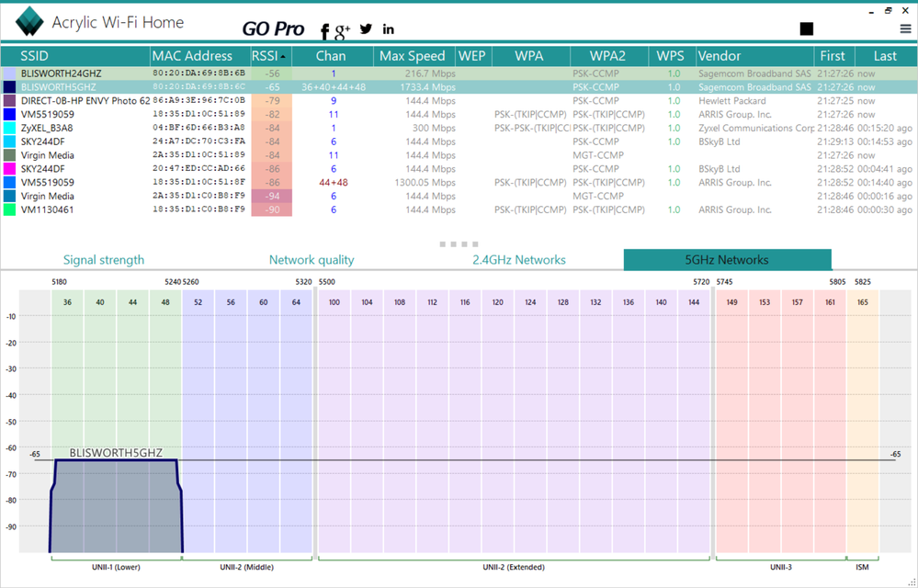Viewport: 918px width, 588px height.
Task: Click the magenta SKY244DF color swatch
Action: pos(10,169)
